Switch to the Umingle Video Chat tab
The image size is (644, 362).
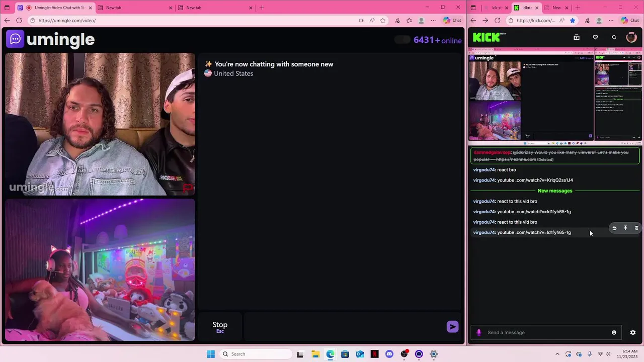pos(55,8)
